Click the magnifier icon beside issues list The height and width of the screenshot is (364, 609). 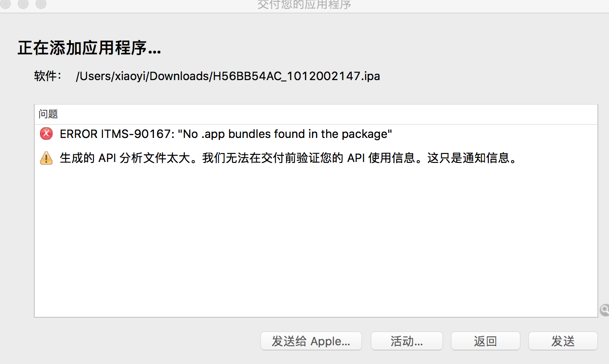pos(604,310)
